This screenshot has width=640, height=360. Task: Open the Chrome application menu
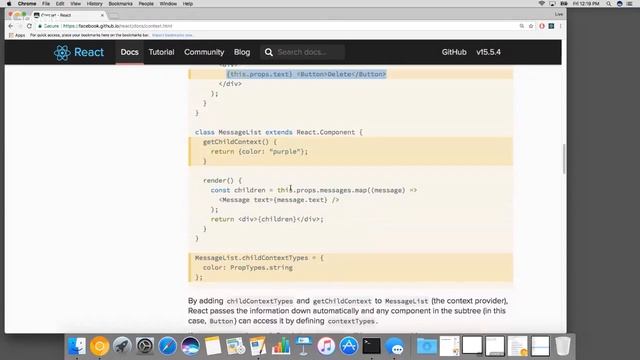(27, 4)
